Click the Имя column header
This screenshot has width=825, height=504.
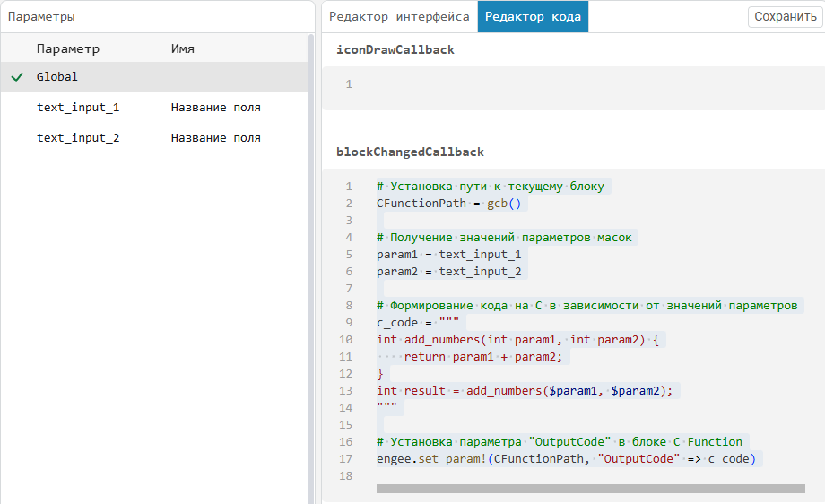[x=183, y=49]
